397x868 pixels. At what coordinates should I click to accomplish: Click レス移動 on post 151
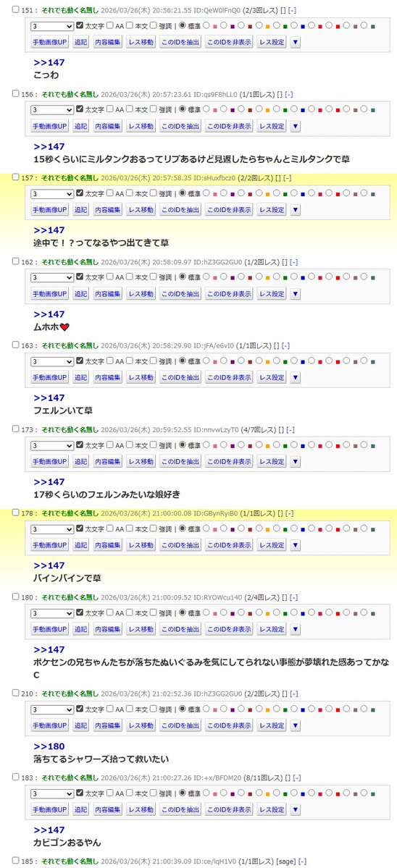coord(141,42)
